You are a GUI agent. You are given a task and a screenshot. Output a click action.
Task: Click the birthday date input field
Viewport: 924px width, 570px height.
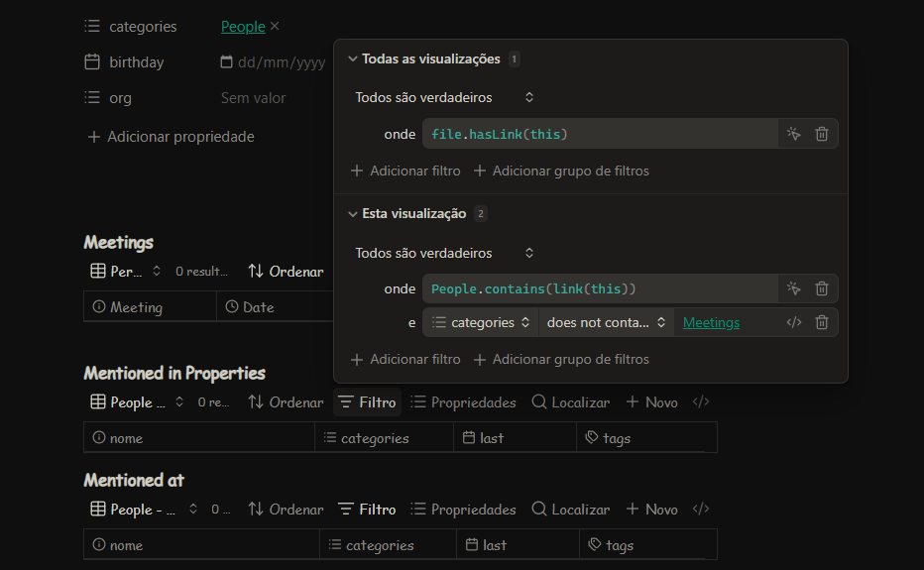click(x=272, y=62)
